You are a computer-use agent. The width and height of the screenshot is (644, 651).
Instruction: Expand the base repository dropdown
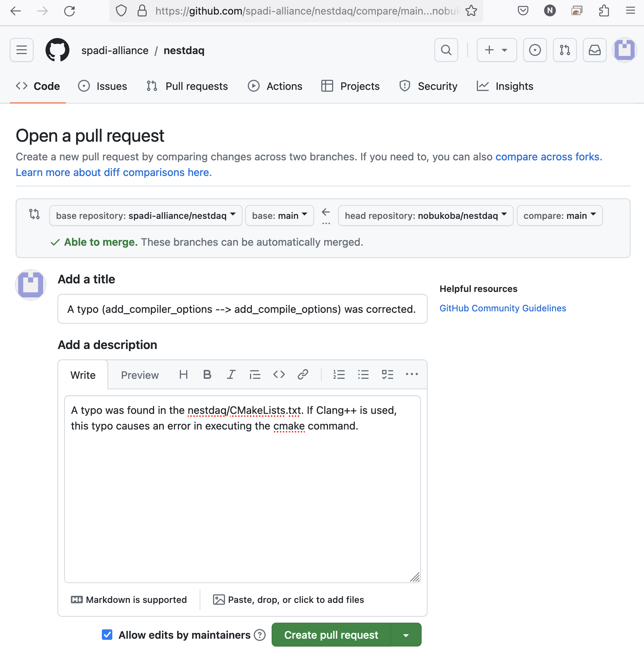click(146, 216)
